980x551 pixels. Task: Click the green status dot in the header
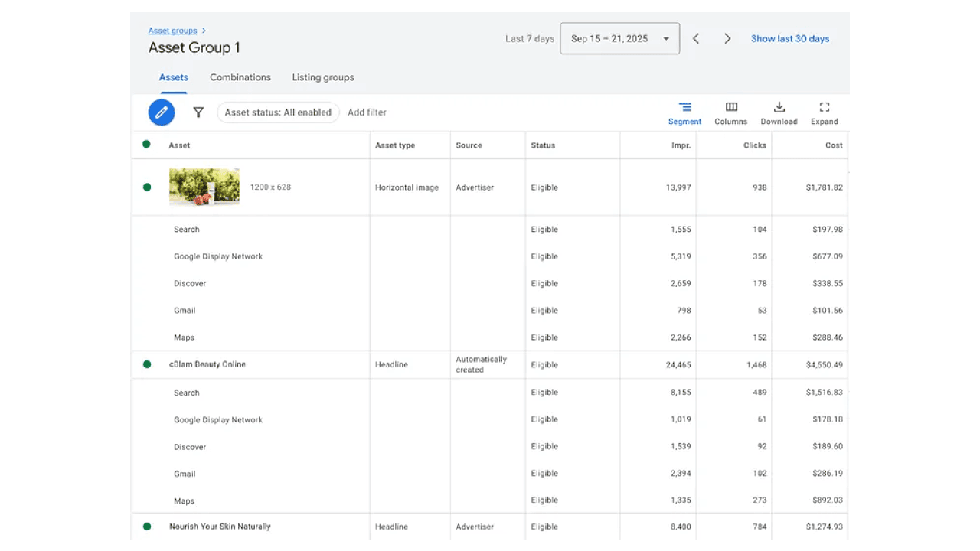pos(146,144)
